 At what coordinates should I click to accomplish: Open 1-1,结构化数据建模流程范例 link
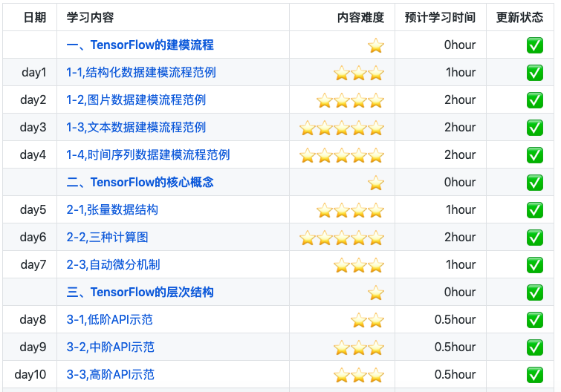[x=141, y=73]
